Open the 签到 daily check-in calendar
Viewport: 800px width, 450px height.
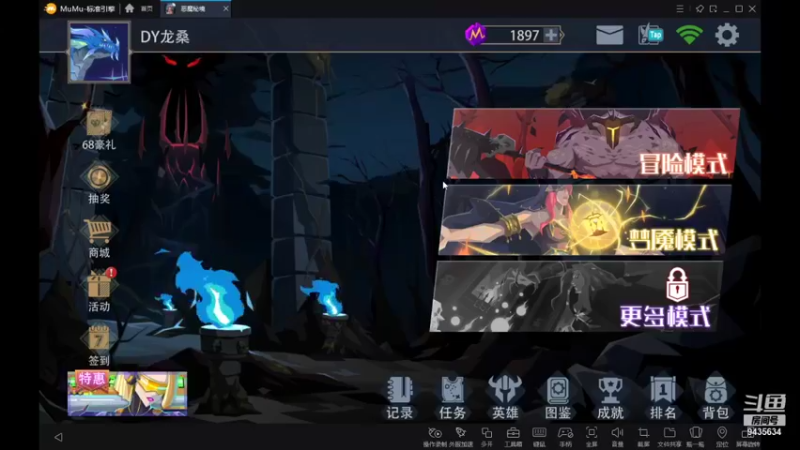click(x=99, y=345)
